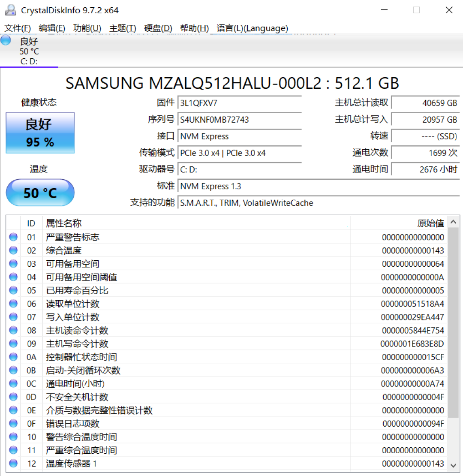Click the standard field NVM Express 1.3

point(319,186)
